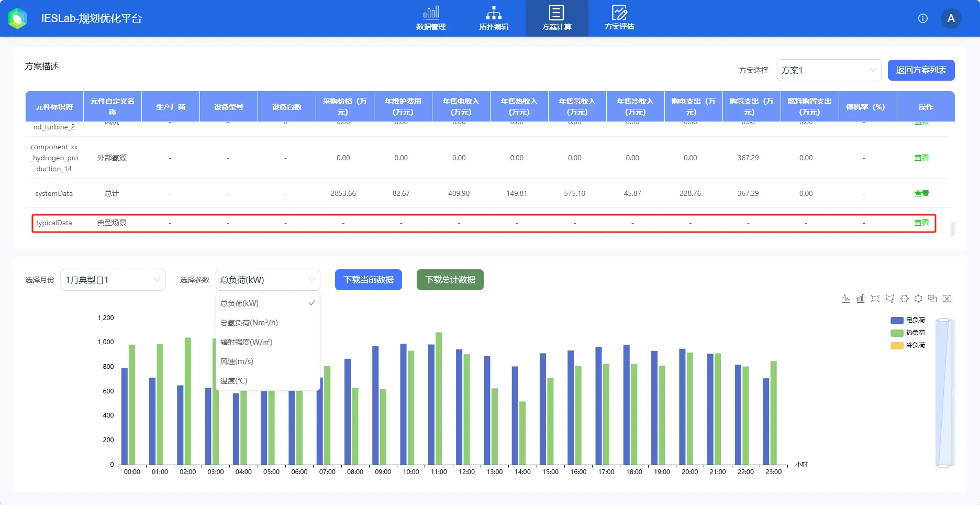The image size is (980, 505).
Task: Activate vertical brush selection tool
Action: click(x=918, y=299)
